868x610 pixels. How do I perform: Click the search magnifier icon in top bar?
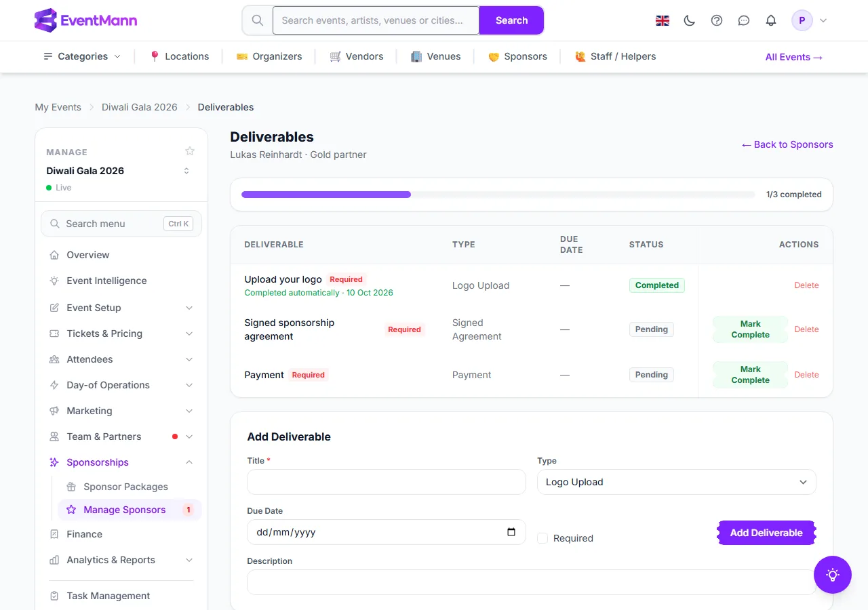pyautogui.click(x=258, y=20)
